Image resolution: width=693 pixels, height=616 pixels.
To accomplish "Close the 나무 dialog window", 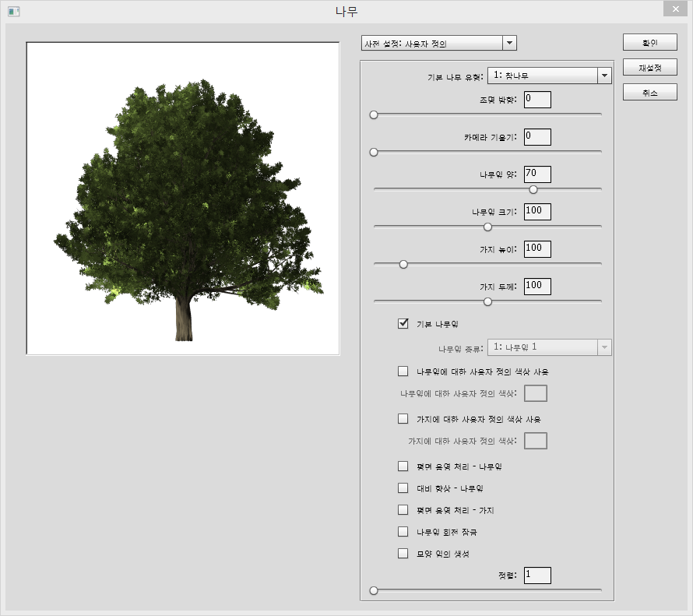I will (x=674, y=9).
